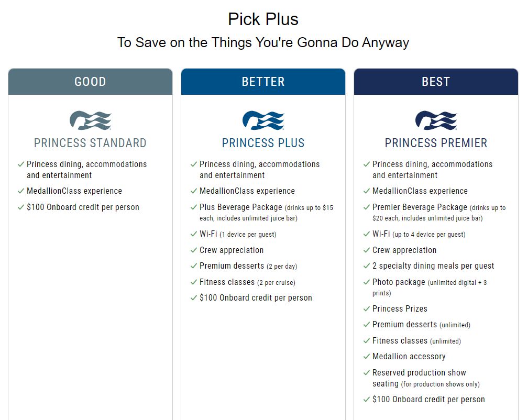Screen dimensions: 528x420
Task: Click the PRINCESS PREMIER title
Action: 436,143
